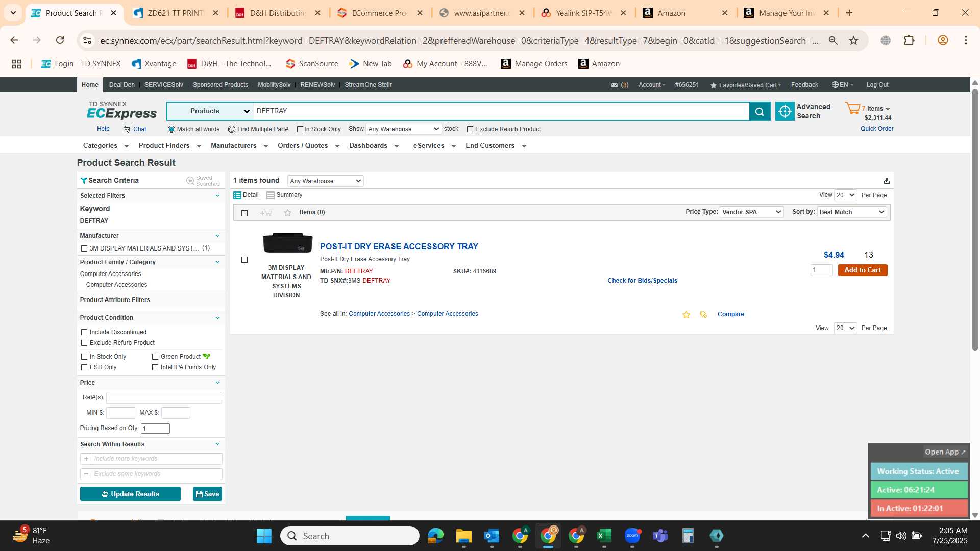Screen dimensions: 980x551
Task: Reload the page
Action: [x=60, y=40]
